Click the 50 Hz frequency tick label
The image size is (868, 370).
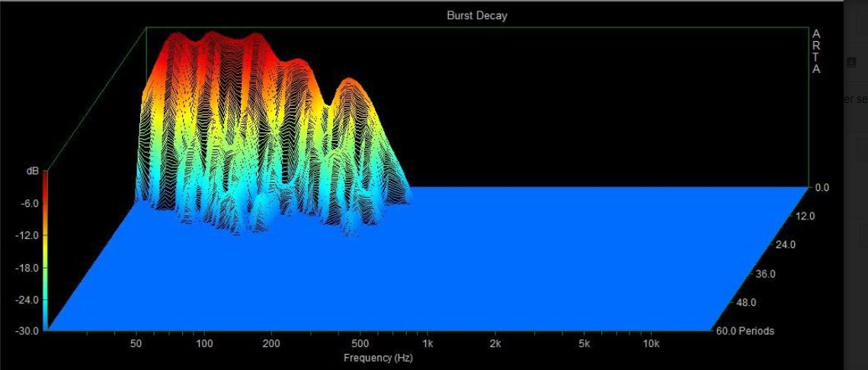pos(136,344)
